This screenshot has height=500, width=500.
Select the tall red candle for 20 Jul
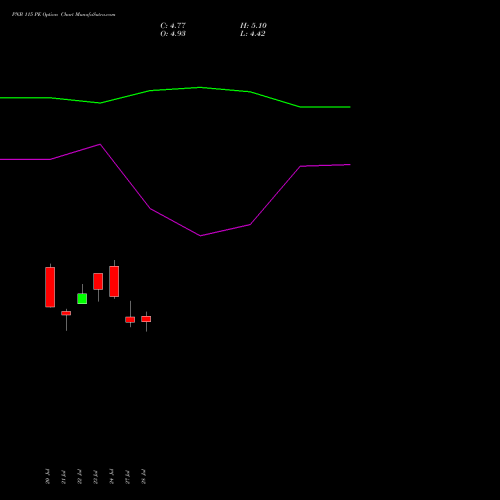click(x=50, y=287)
